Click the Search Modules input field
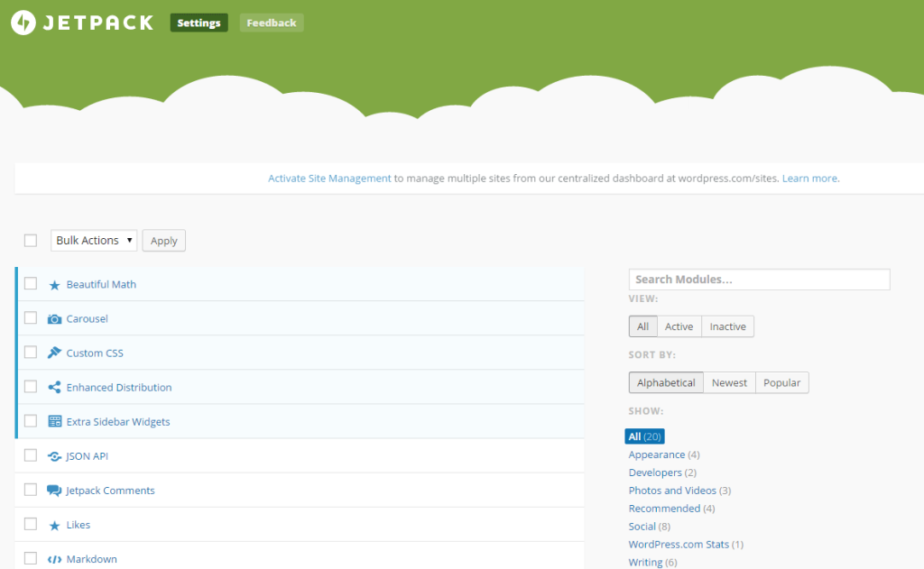This screenshot has height=569, width=924. (x=759, y=279)
